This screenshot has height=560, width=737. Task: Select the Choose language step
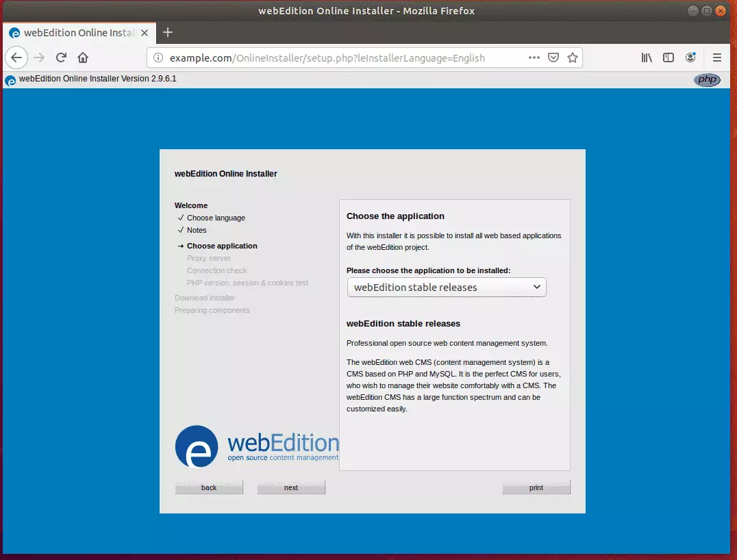point(216,218)
